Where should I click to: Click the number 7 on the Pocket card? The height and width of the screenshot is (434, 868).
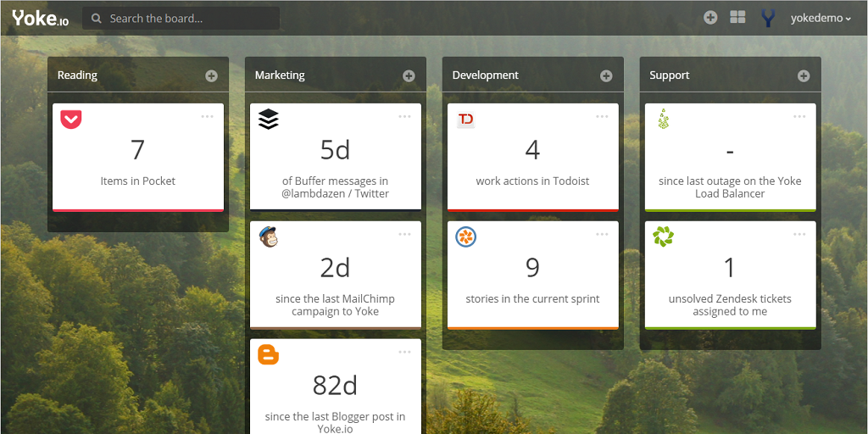point(137,149)
